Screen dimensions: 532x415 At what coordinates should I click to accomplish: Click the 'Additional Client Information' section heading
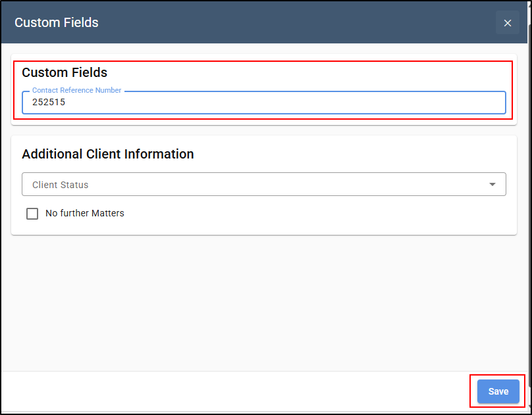tap(108, 154)
